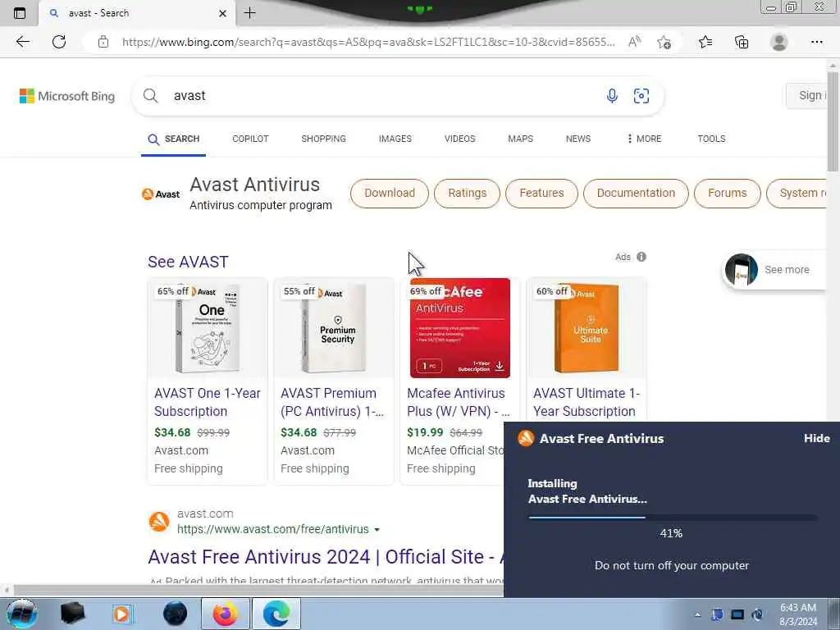The image size is (840, 630).
Task: Click the search magnifier in Bing box
Action: click(x=151, y=96)
